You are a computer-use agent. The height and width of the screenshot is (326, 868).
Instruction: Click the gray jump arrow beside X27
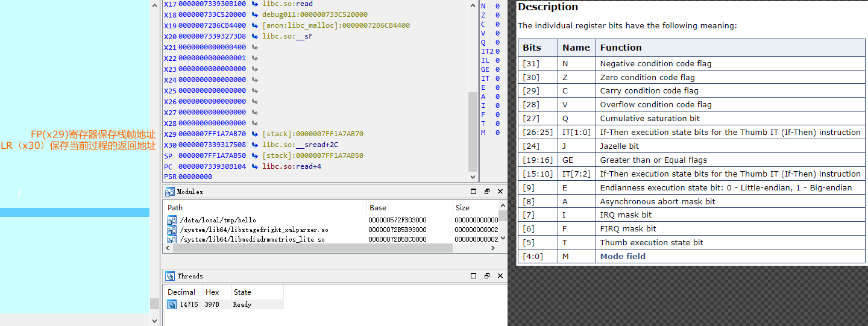[255, 112]
